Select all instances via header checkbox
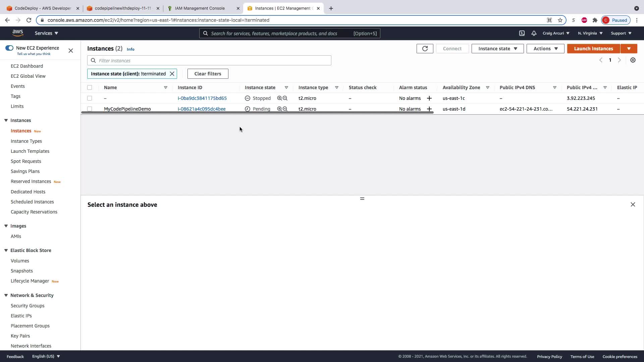Viewport: 644px width, 362px height. (90, 87)
